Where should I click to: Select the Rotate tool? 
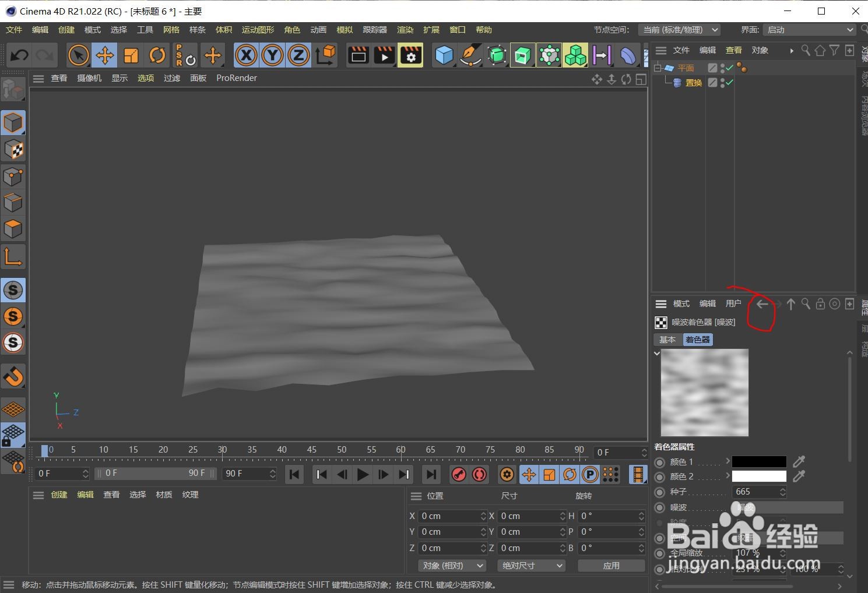[157, 55]
